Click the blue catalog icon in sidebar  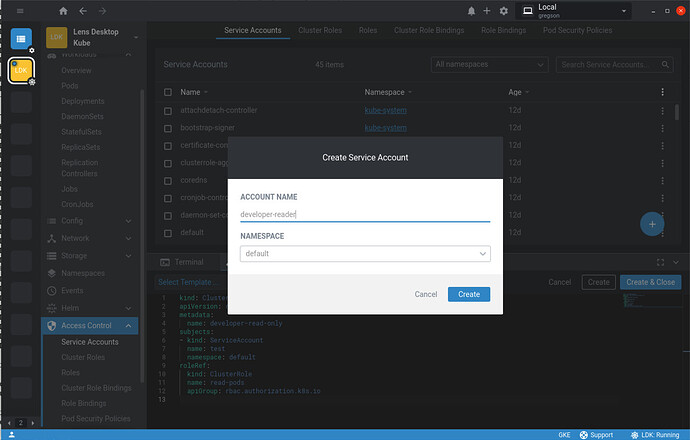pyautogui.click(x=21, y=38)
